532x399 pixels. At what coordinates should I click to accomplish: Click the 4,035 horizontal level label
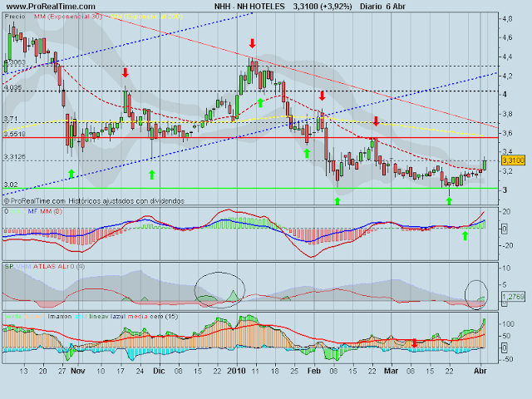12,87
